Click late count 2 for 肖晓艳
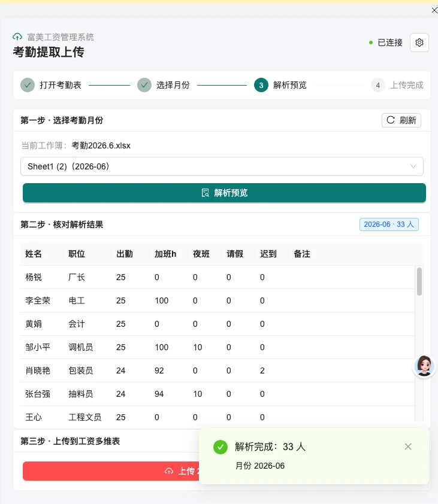 tap(262, 371)
